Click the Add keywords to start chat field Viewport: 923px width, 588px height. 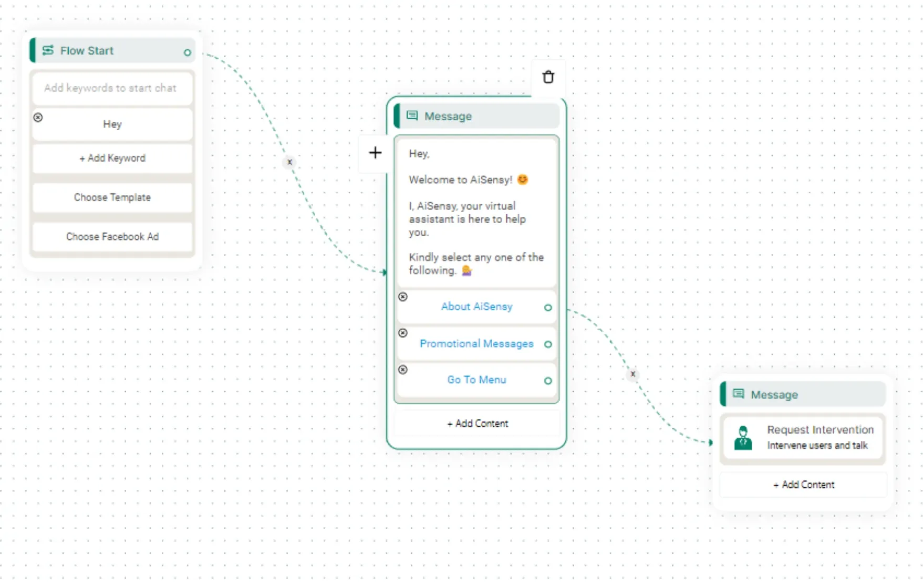coord(112,88)
